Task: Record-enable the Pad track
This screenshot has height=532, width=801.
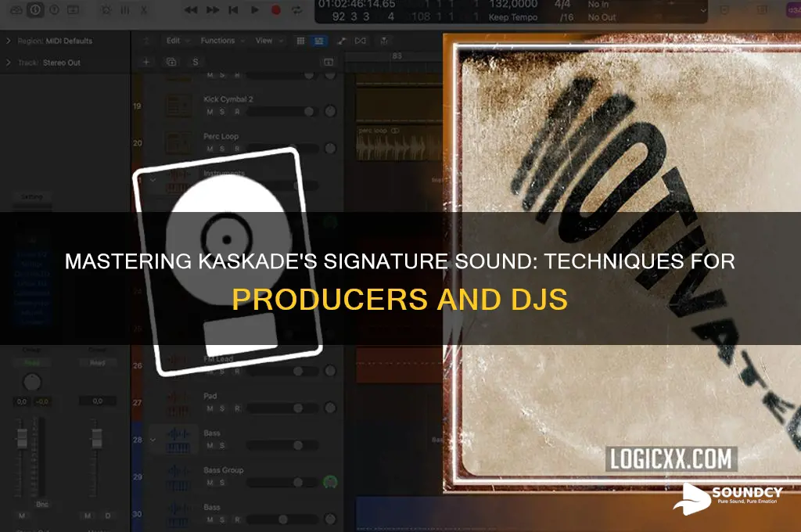Action: point(237,408)
